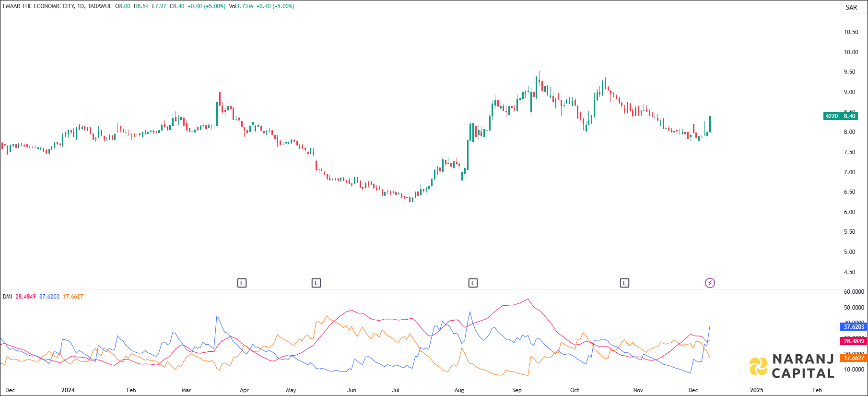Click the blue DMI value 37.6203 in legend

pyautogui.click(x=49, y=297)
